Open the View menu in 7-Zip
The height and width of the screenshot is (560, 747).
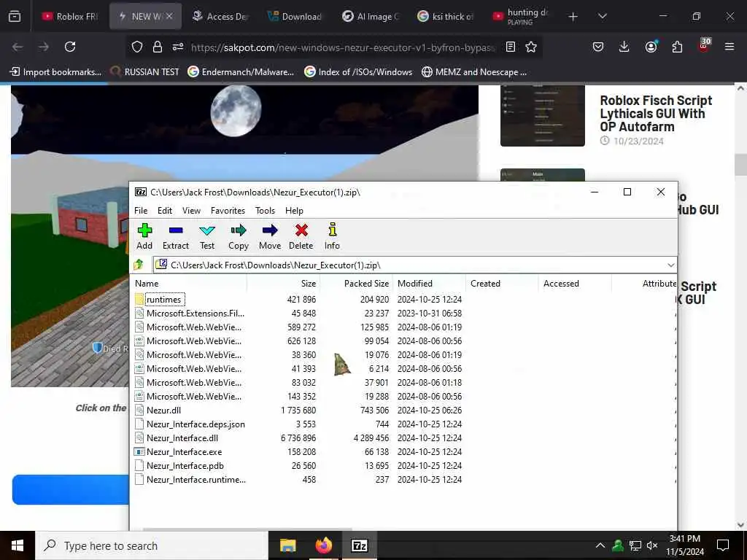[192, 211]
